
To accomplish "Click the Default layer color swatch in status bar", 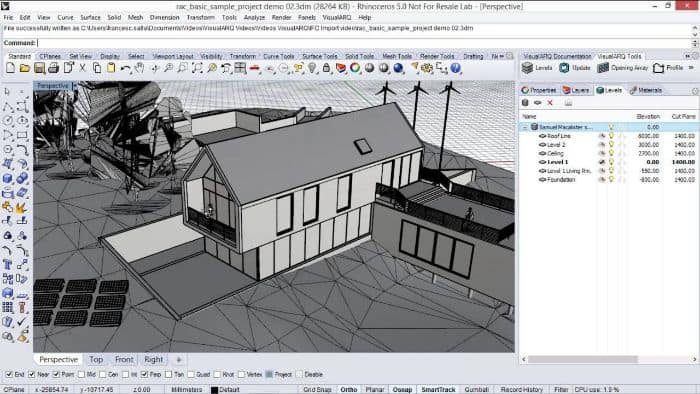I will (214, 390).
